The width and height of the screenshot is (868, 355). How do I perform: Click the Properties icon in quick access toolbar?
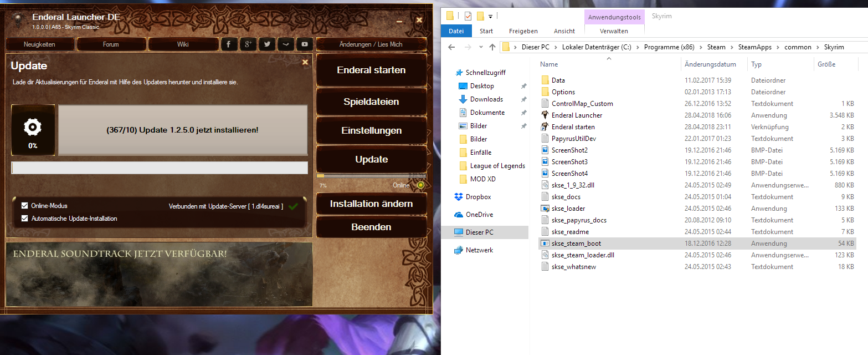(x=468, y=16)
